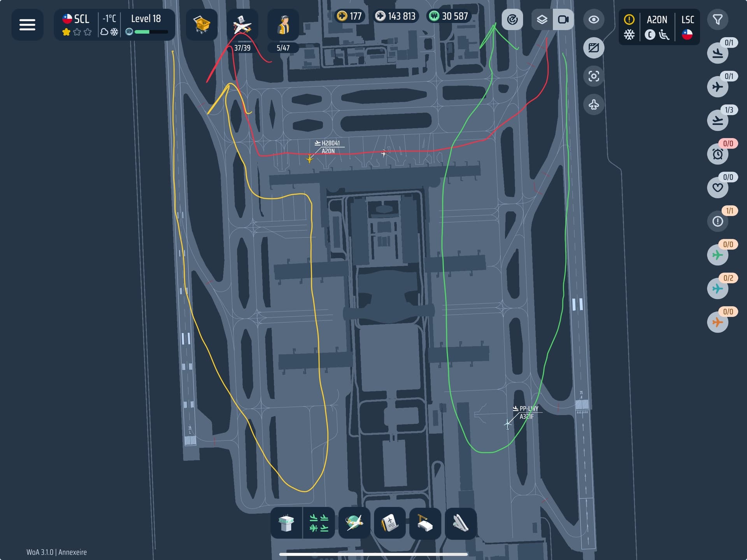The image size is (747, 560).
Task: Expand the landing queue 1/3 list
Action: click(x=718, y=120)
